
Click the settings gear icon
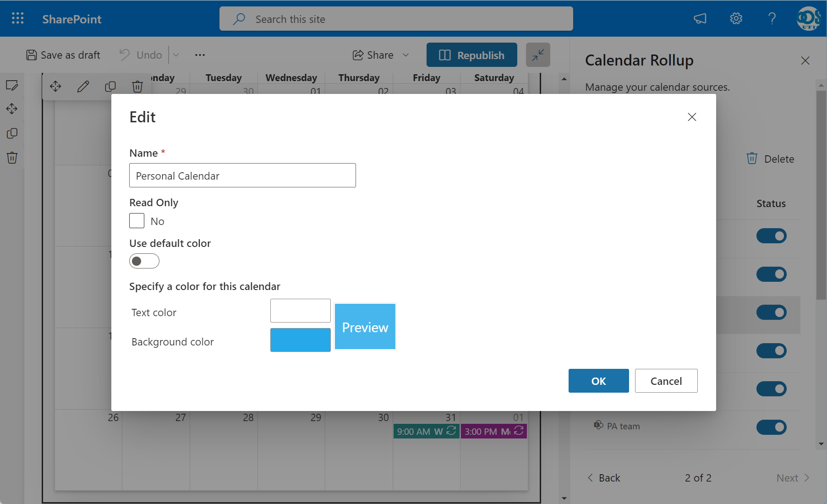[736, 18]
